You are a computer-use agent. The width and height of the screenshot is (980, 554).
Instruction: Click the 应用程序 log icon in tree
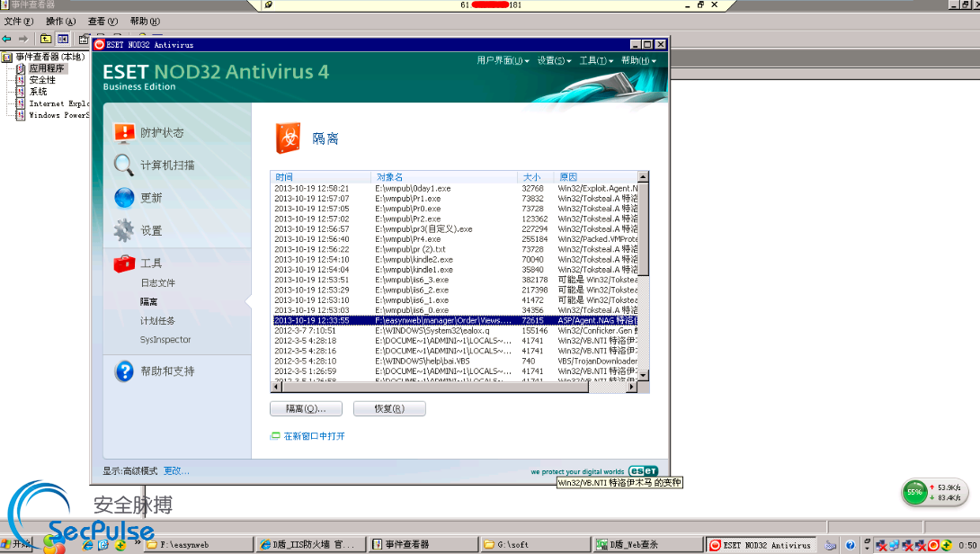(x=21, y=68)
